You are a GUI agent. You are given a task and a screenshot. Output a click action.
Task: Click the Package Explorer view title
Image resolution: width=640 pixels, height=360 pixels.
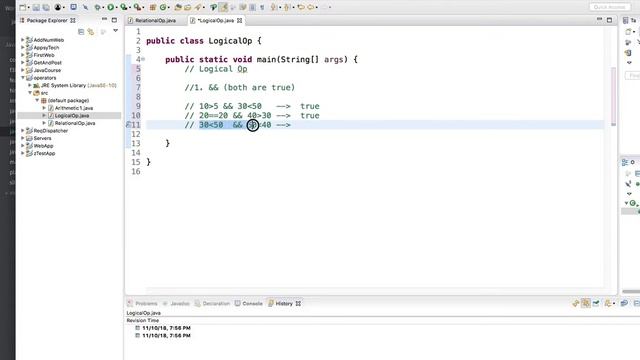(47, 20)
